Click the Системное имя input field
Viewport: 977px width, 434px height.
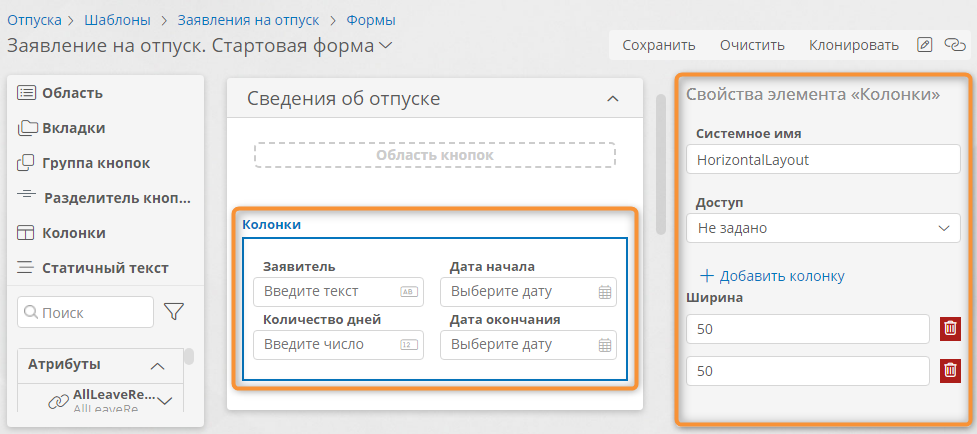[823, 159]
